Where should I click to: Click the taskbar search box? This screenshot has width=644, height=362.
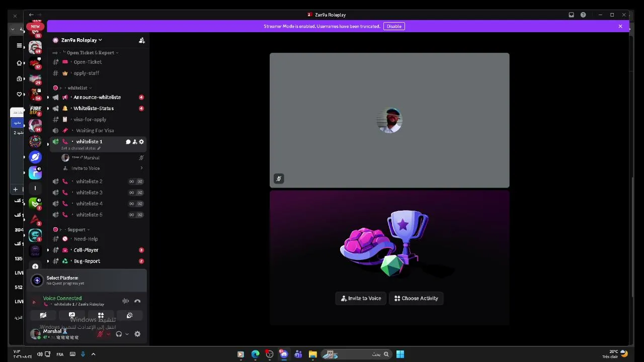356,354
